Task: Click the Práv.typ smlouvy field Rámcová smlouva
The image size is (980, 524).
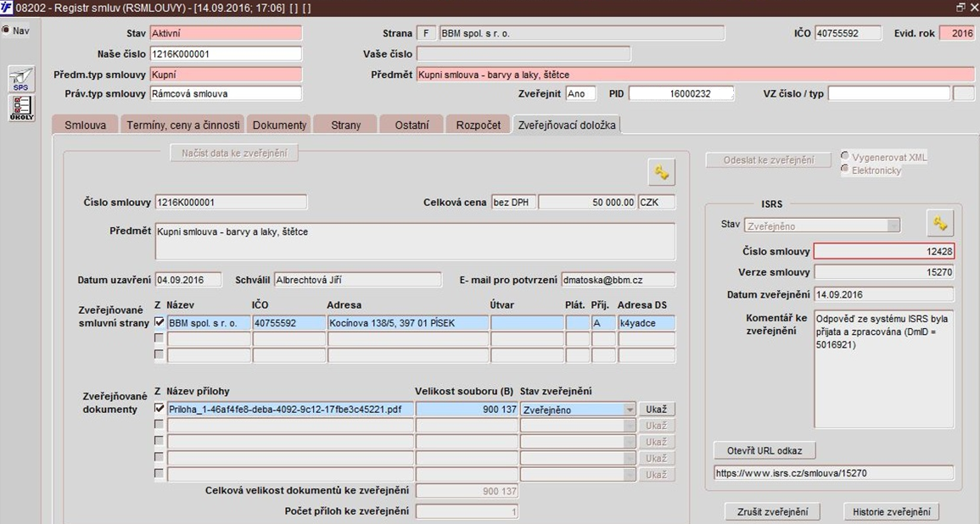Action: point(226,93)
